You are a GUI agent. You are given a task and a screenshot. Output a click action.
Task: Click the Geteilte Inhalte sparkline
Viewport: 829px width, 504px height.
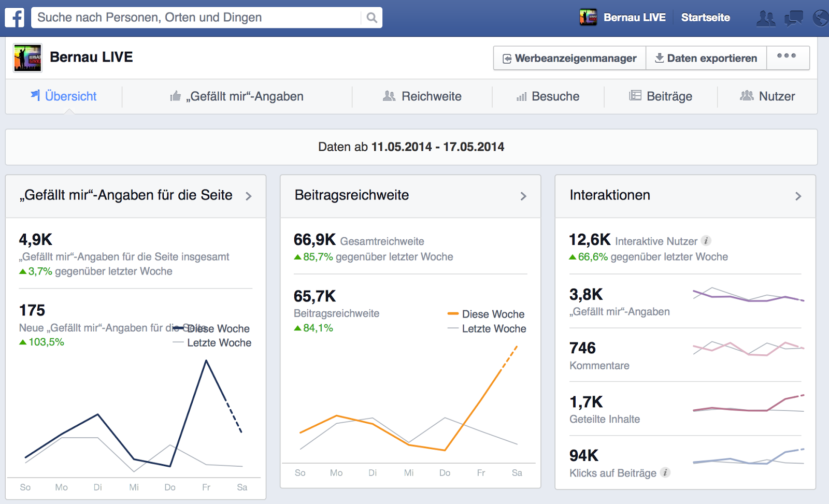pos(748,405)
